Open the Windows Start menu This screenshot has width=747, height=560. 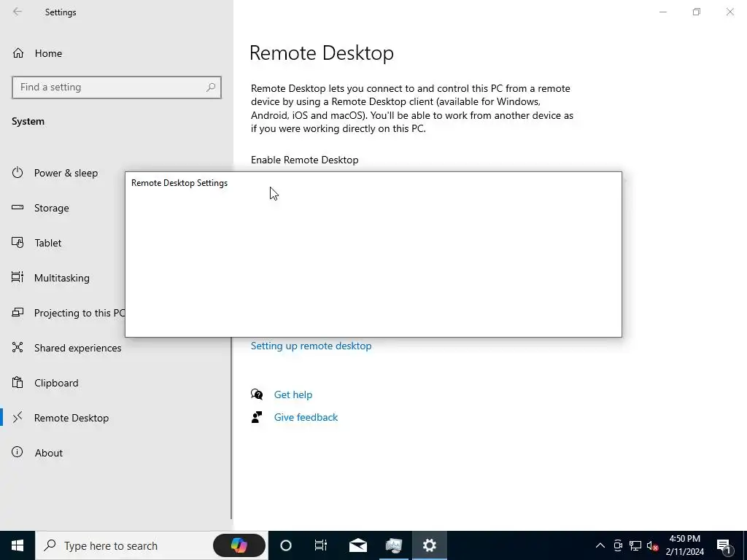18,545
